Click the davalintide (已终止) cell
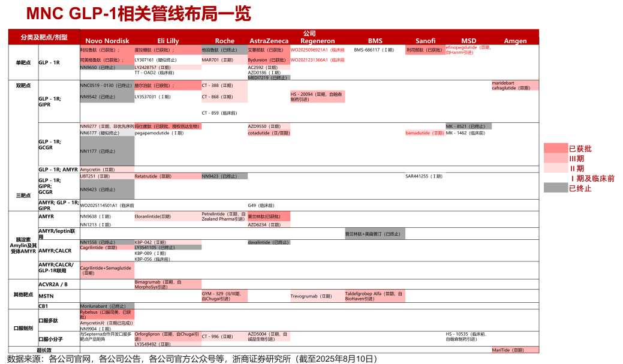The image size is (623, 364). click(269, 242)
